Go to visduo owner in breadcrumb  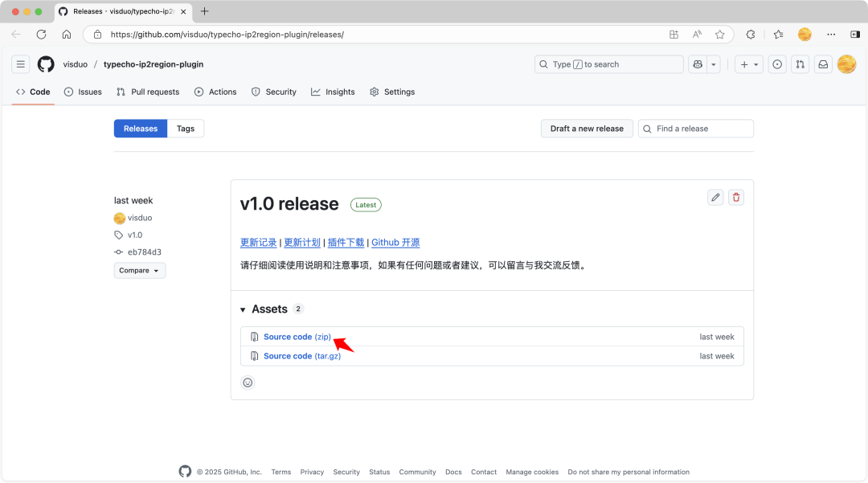pyautogui.click(x=76, y=64)
